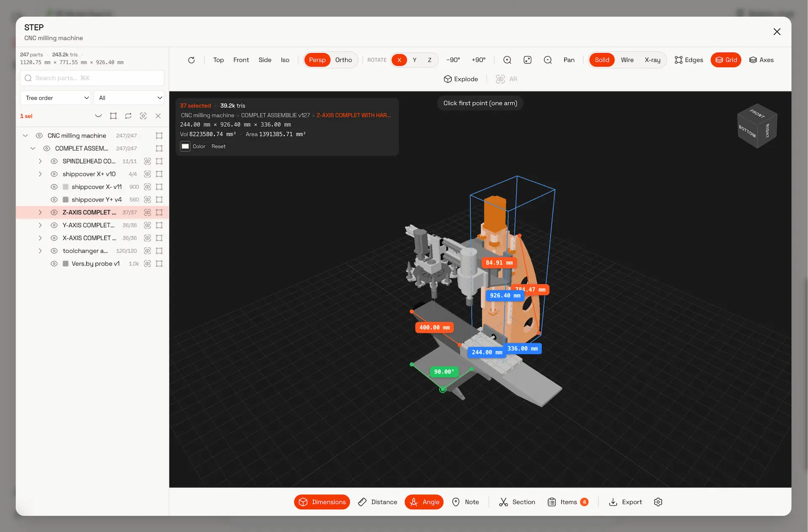The width and height of the screenshot is (808, 532).
Task: Expand the SPINDLEHEAD CO... node
Action: pos(40,161)
